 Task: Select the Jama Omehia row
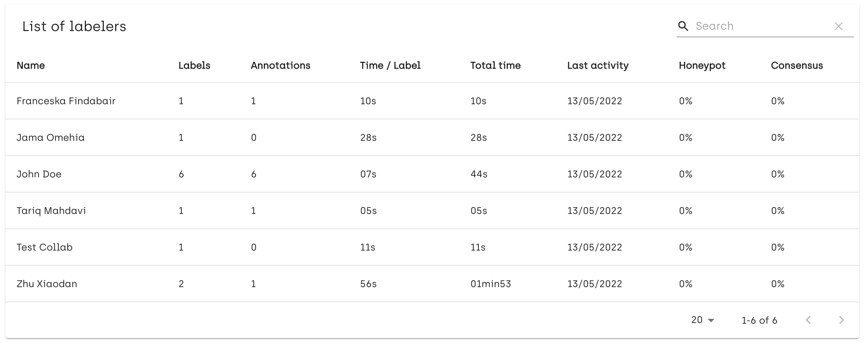click(x=432, y=137)
